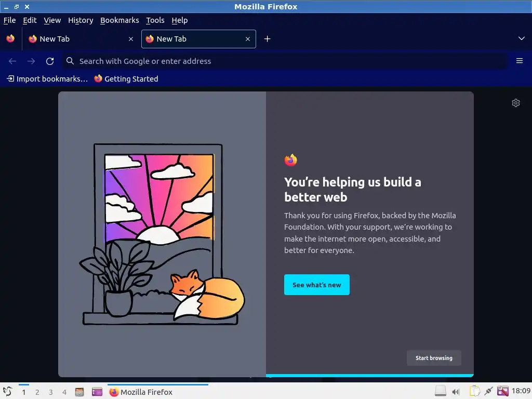Open the file manager taskbar icon

point(79,392)
